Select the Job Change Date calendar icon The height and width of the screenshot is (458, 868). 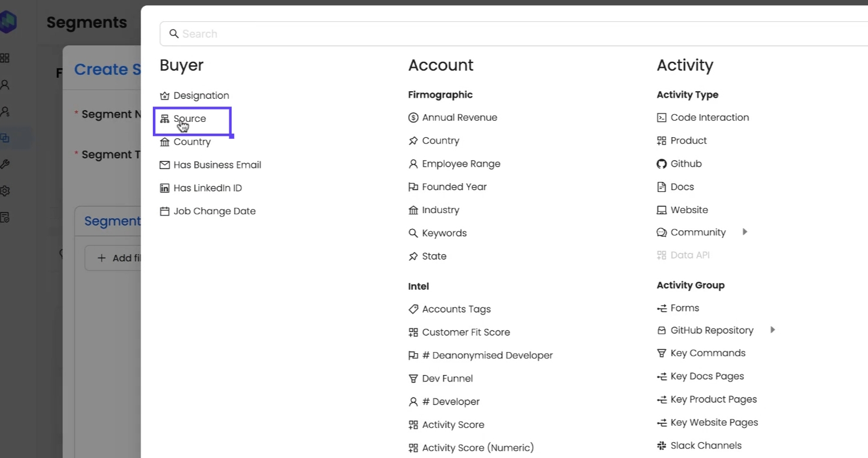165,211
